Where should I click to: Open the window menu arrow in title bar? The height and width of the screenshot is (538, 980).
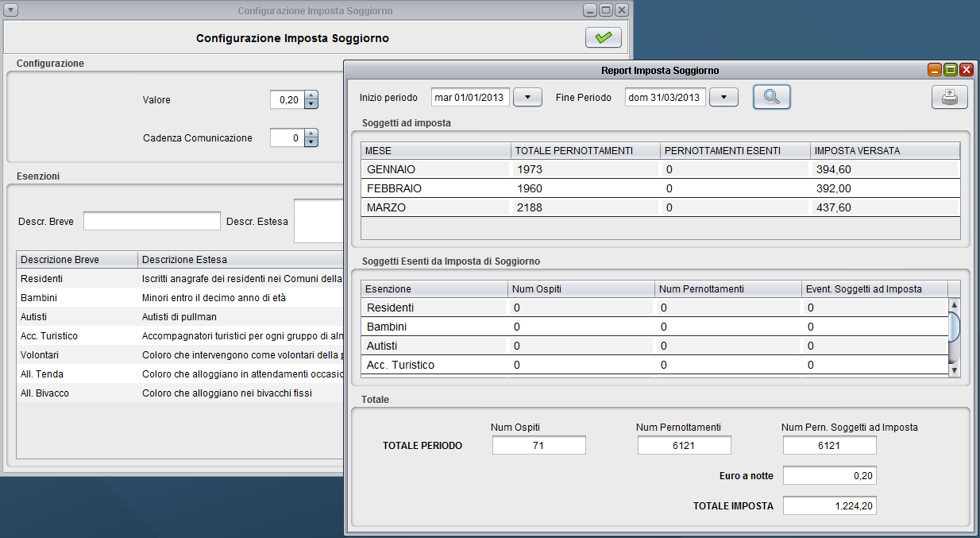point(11,11)
